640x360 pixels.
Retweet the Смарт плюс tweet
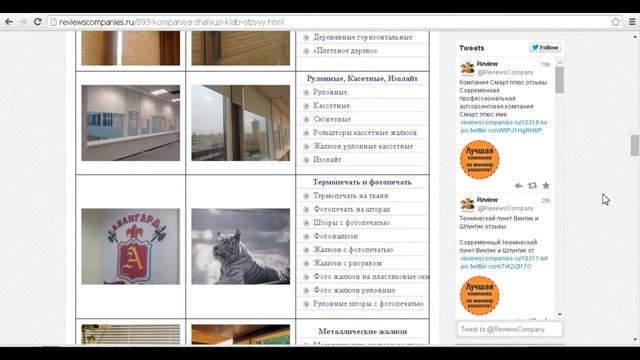coord(532,186)
